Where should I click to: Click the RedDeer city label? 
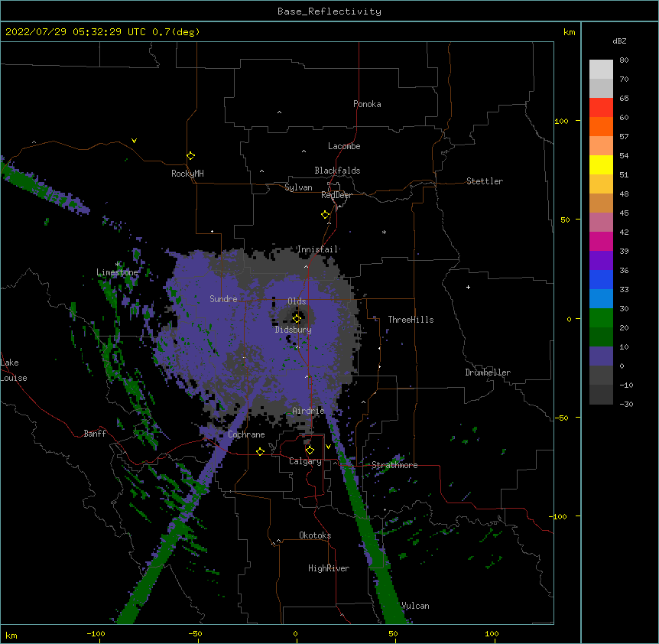[336, 195]
